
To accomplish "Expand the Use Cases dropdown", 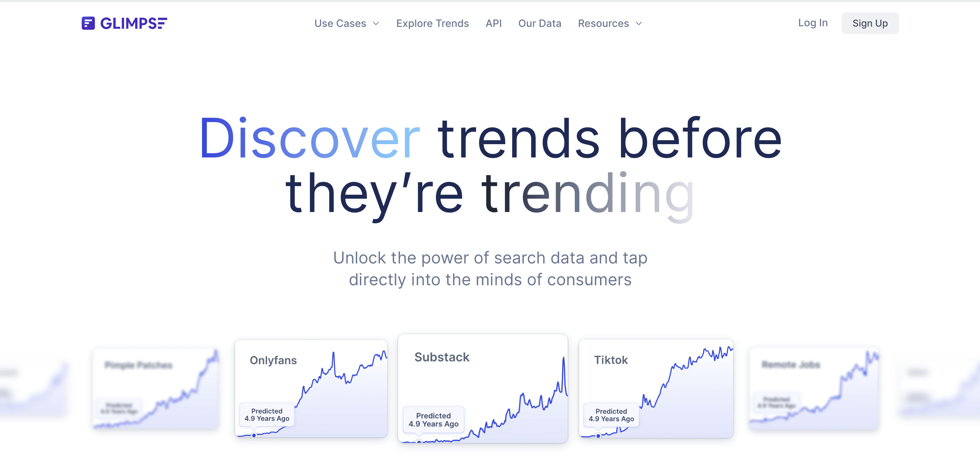I will click(347, 24).
